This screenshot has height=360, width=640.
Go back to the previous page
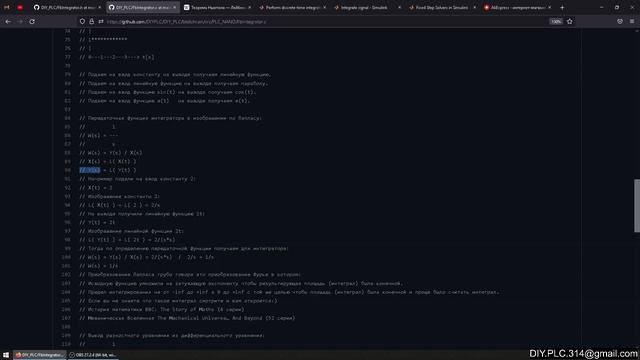coord(8,22)
